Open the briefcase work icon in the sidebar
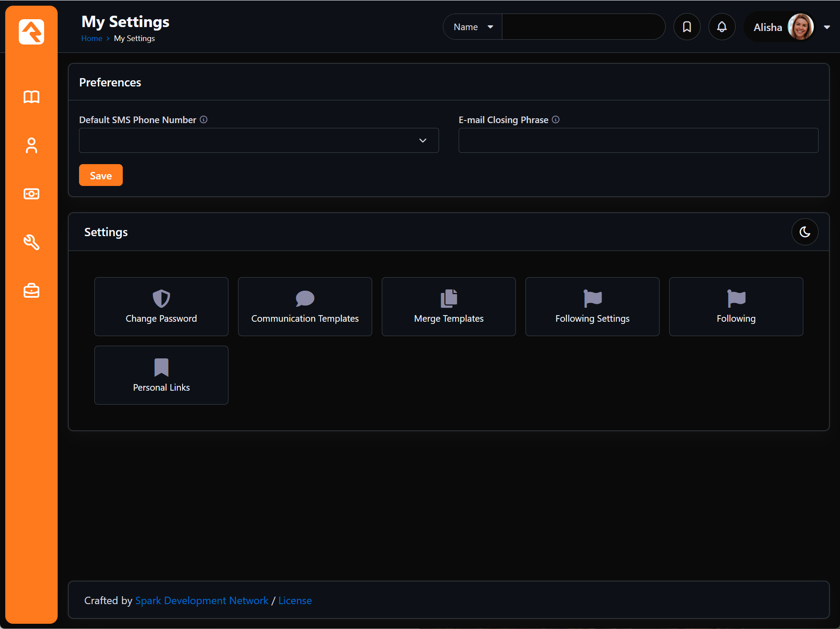Screen dimensions: 840x629 31,290
